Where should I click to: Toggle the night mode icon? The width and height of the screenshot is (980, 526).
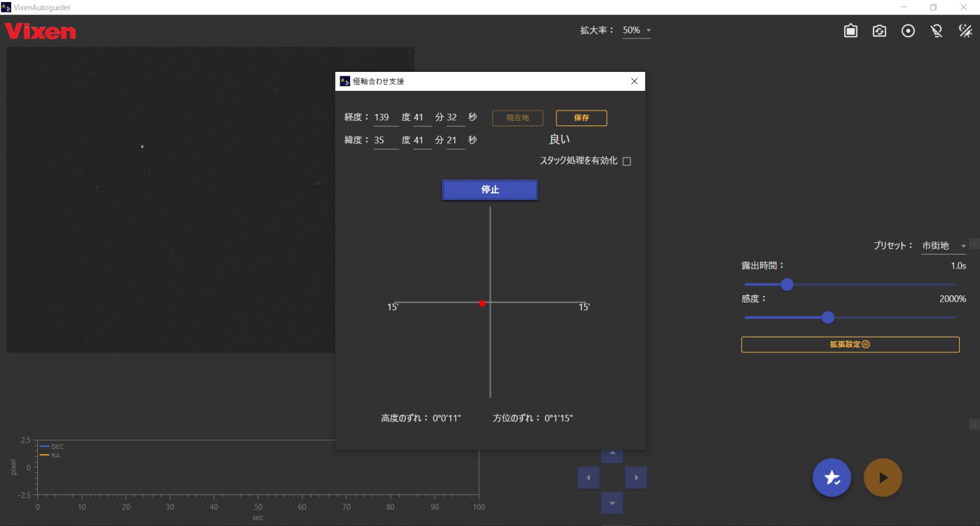click(965, 30)
